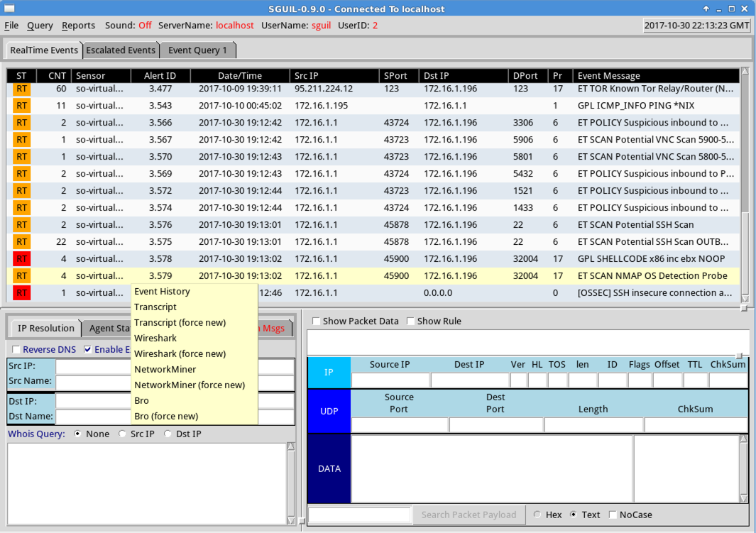Viewport: 756px width, 533px height.
Task: Check the Reverse DNS option
Action: tap(16, 350)
